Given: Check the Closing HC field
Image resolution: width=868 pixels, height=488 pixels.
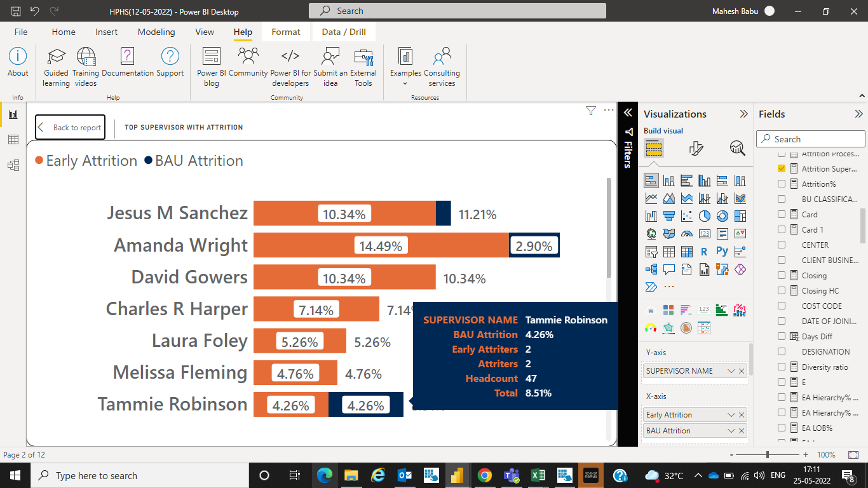Looking at the screenshot, I should coord(782,291).
